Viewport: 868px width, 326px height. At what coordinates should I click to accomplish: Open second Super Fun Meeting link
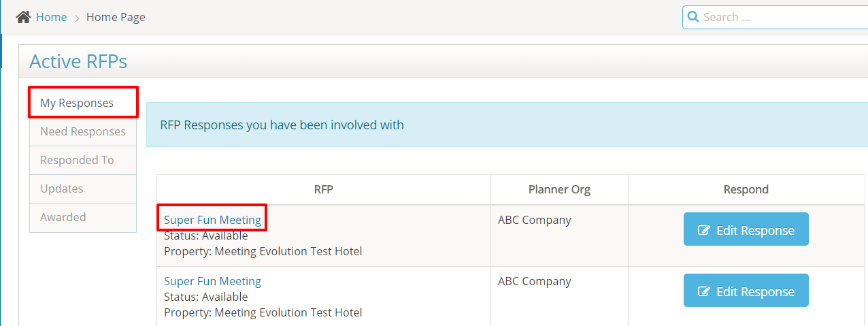click(212, 281)
